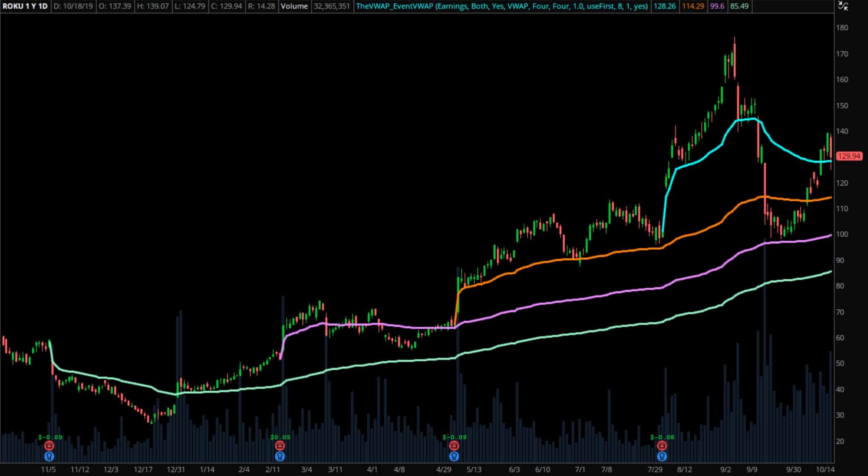Click the $0.05 earnings figure near 2/11

coord(280,437)
